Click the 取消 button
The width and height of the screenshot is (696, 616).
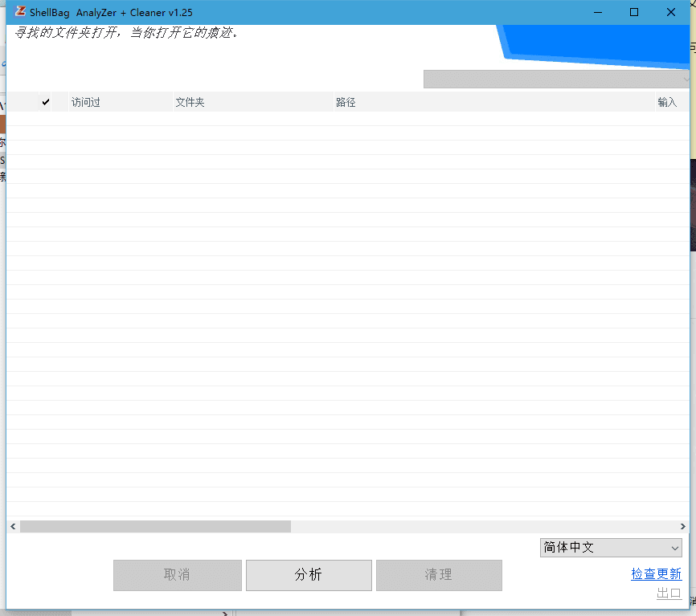(177, 575)
